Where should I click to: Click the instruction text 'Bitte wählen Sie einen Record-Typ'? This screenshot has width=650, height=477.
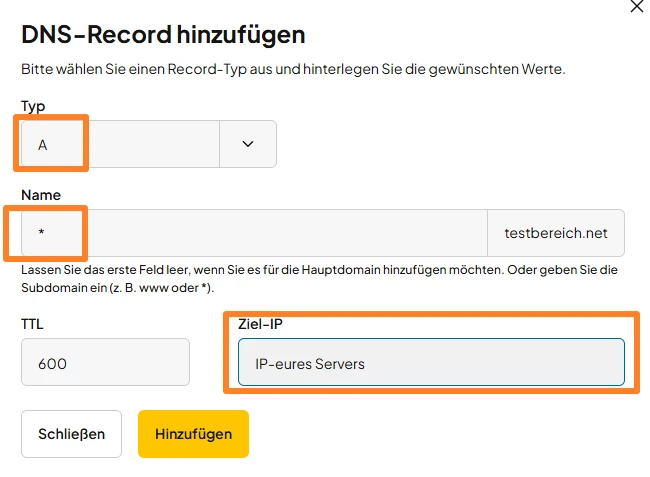pyautogui.click(x=293, y=69)
